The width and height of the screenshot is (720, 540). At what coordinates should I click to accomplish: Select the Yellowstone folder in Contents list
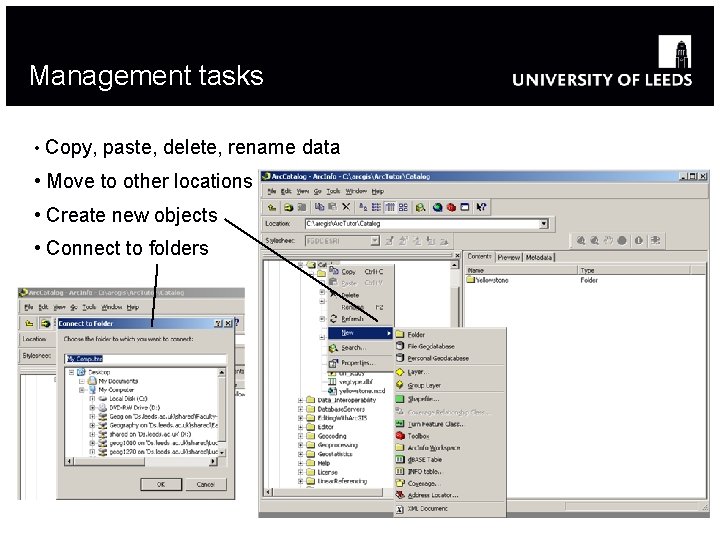(488, 280)
